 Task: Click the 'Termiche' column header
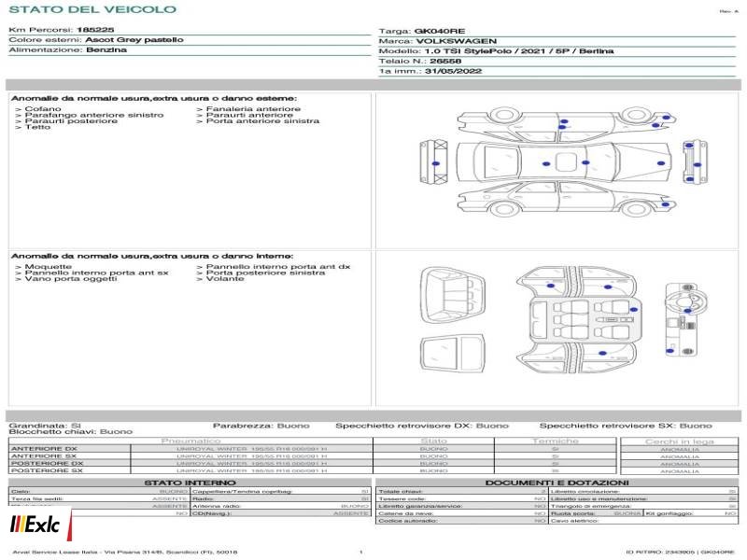click(555, 441)
